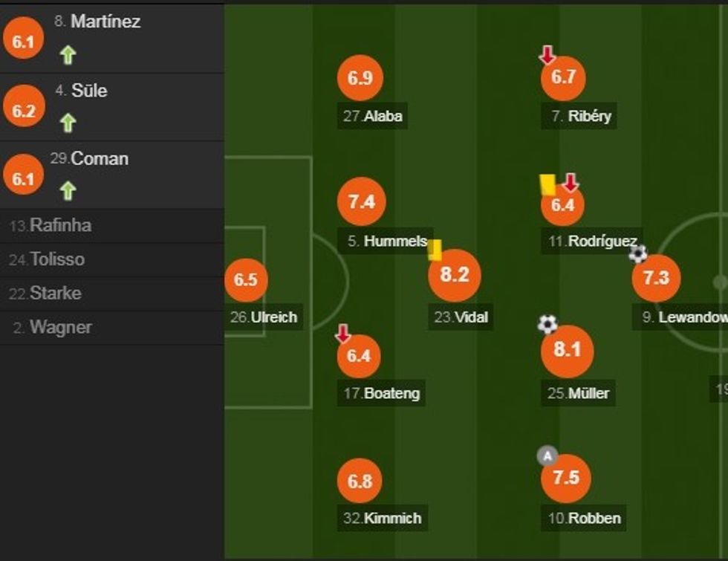Click Ribéry's red substituted-off arrow
The height and width of the screenshot is (561, 728).
[547, 54]
